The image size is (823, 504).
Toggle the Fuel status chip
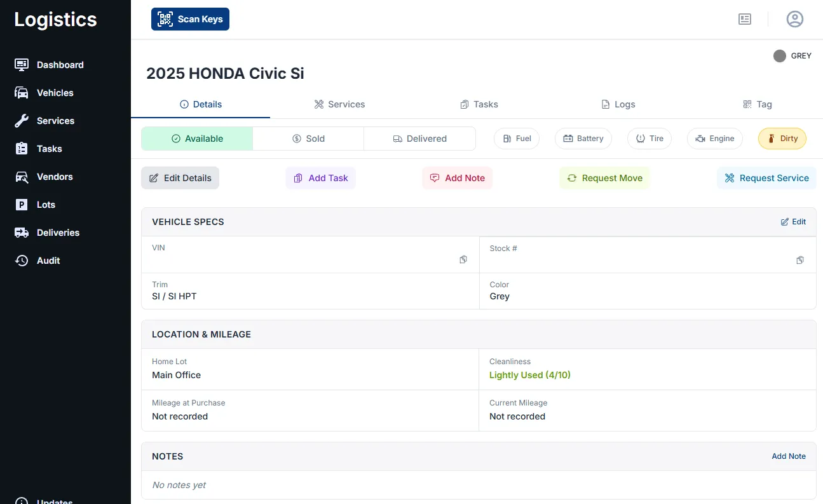(x=517, y=139)
